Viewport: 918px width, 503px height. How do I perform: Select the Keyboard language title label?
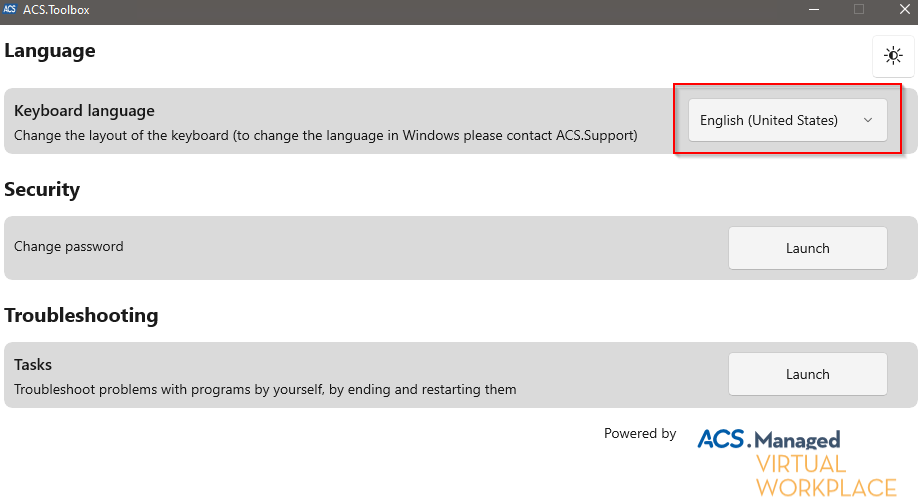(x=84, y=110)
